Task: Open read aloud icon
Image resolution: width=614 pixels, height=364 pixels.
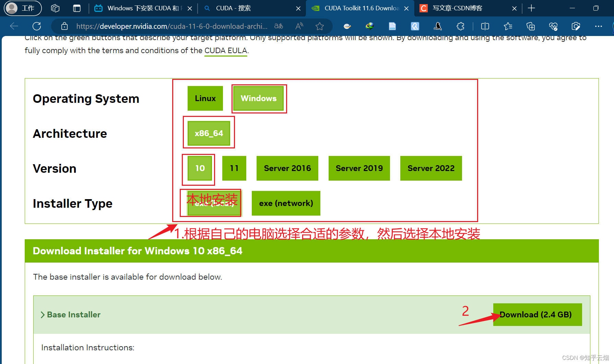Action: [299, 26]
